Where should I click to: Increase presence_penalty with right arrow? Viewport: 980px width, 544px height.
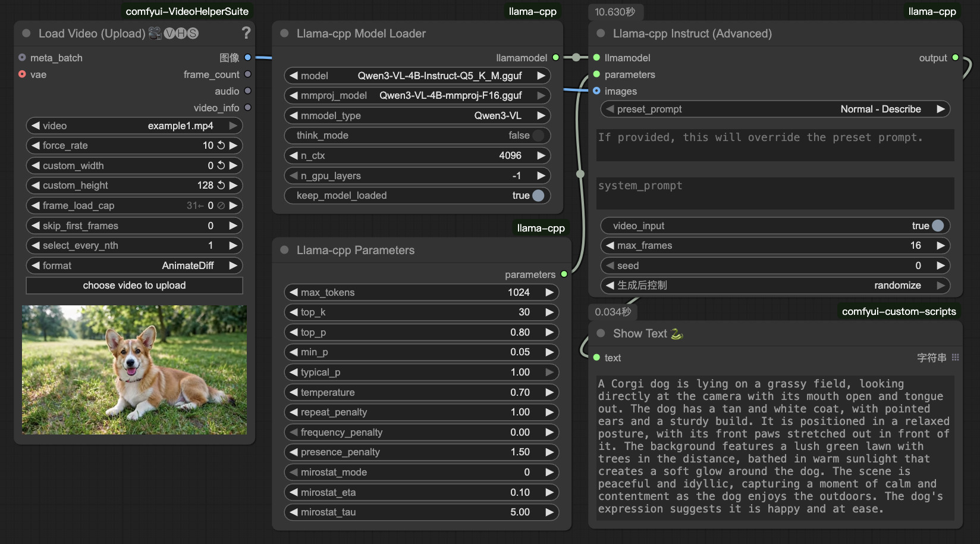(549, 452)
